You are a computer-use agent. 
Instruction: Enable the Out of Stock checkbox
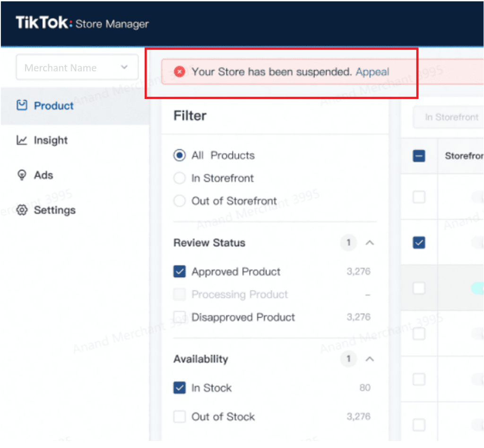coord(180,417)
